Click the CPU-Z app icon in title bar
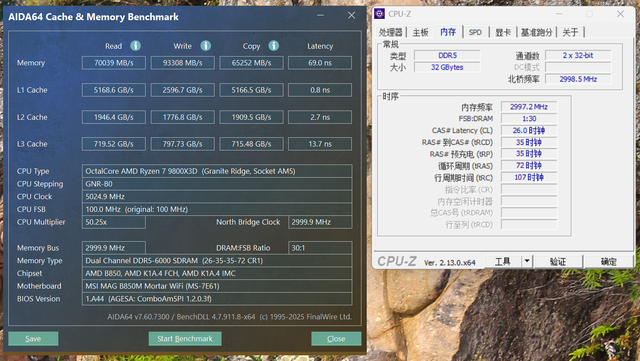Viewport: 640px width, 361px height. 380,14
